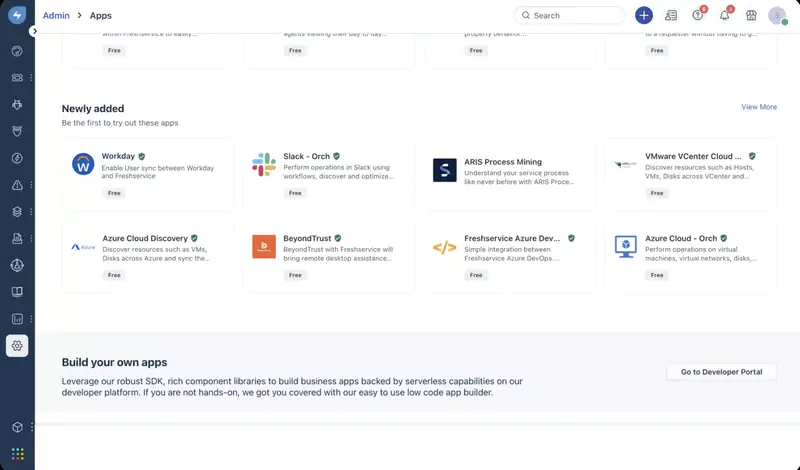This screenshot has height=470, width=800.
Task: Open the Dashboard sidebar icon
Action: (17, 51)
